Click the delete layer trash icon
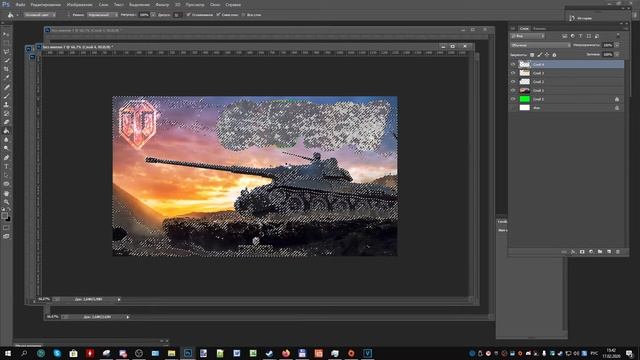This screenshot has height=360, width=640. click(618, 252)
